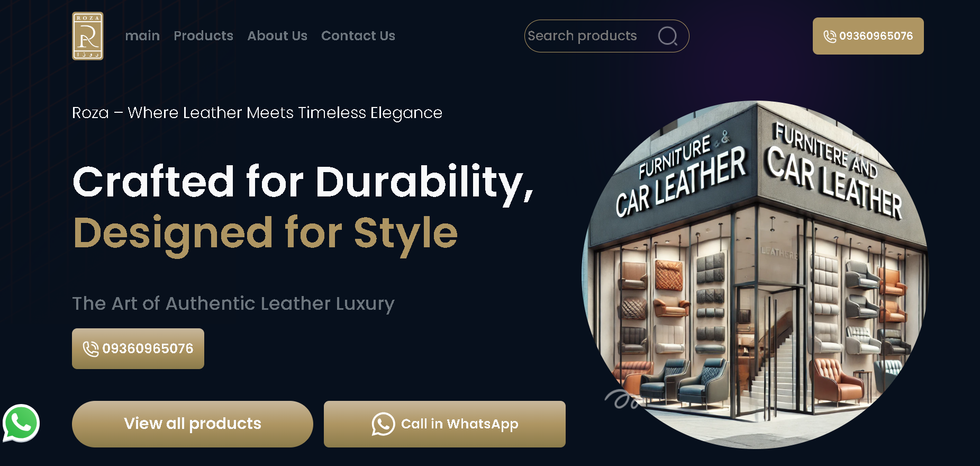980x466 pixels.
Task: Click Roza tagline about Timeless Elegance
Action: tap(257, 113)
